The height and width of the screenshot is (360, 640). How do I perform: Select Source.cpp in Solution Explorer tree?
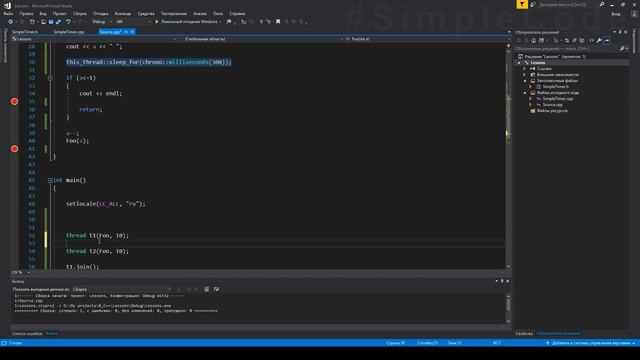(552, 104)
